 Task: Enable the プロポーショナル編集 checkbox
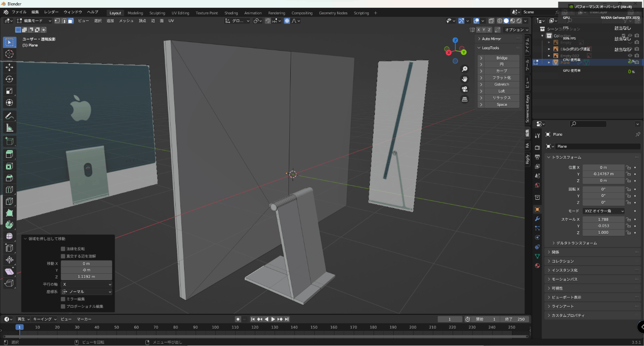point(63,306)
